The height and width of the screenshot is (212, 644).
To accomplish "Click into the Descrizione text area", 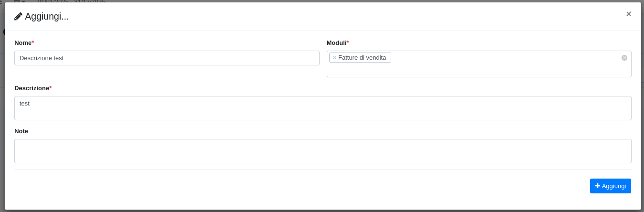I will pyautogui.click(x=322, y=108).
